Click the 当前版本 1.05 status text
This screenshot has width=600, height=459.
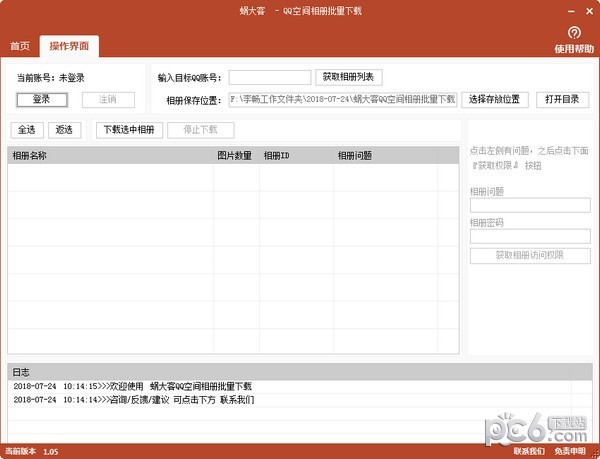point(32,452)
